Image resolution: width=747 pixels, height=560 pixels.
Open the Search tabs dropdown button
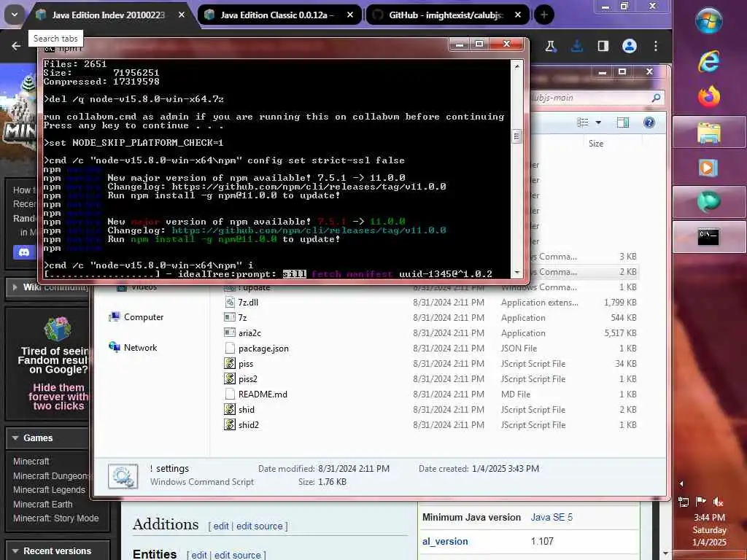[x=15, y=15]
